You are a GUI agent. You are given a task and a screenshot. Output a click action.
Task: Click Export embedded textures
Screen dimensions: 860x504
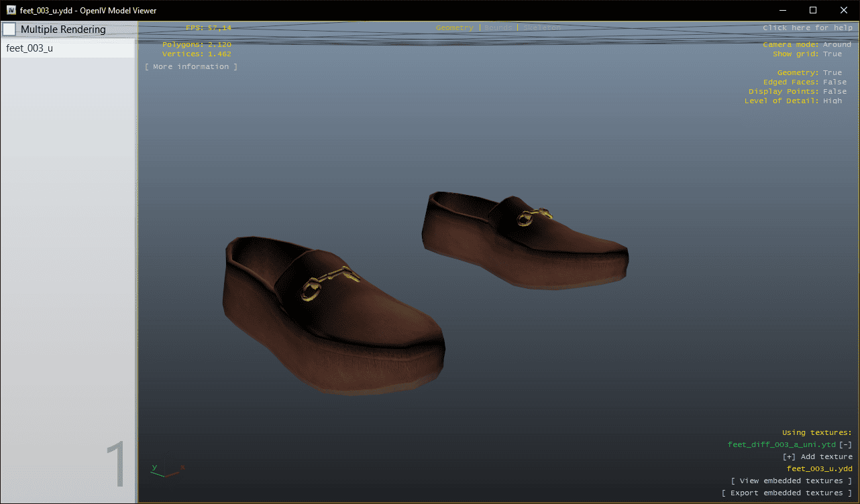coord(786,493)
